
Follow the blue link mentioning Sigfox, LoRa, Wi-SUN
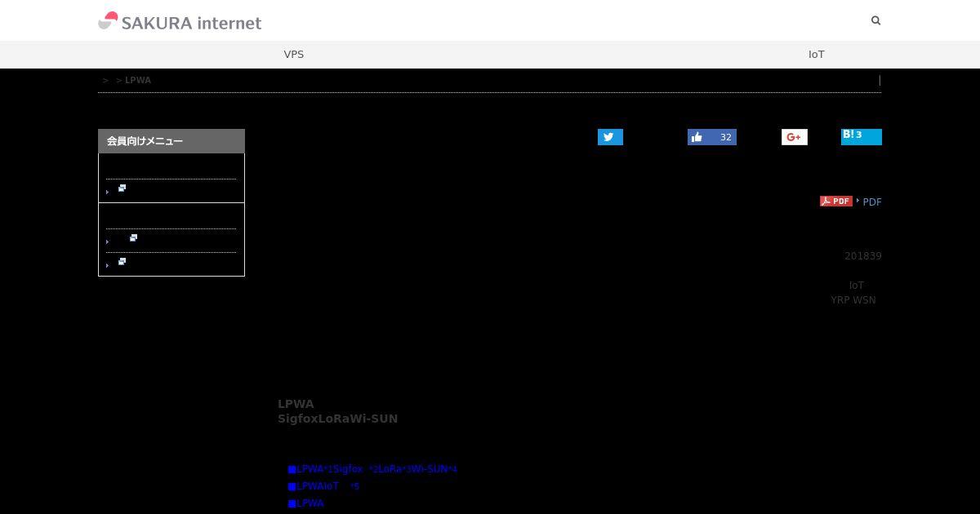click(x=372, y=469)
